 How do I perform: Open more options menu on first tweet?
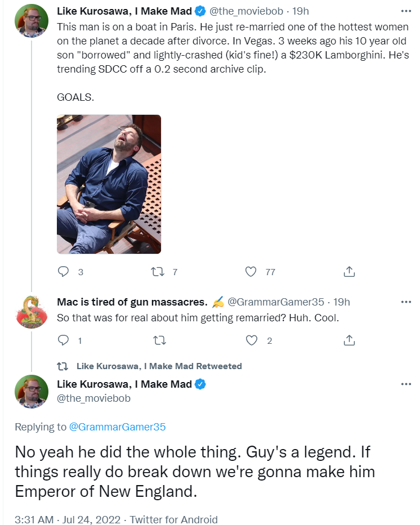pos(406,11)
